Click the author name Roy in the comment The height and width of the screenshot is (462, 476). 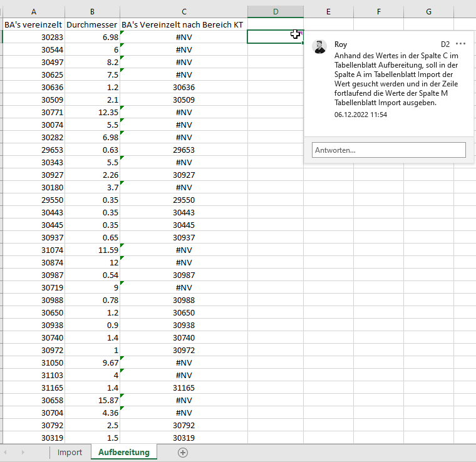point(341,44)
